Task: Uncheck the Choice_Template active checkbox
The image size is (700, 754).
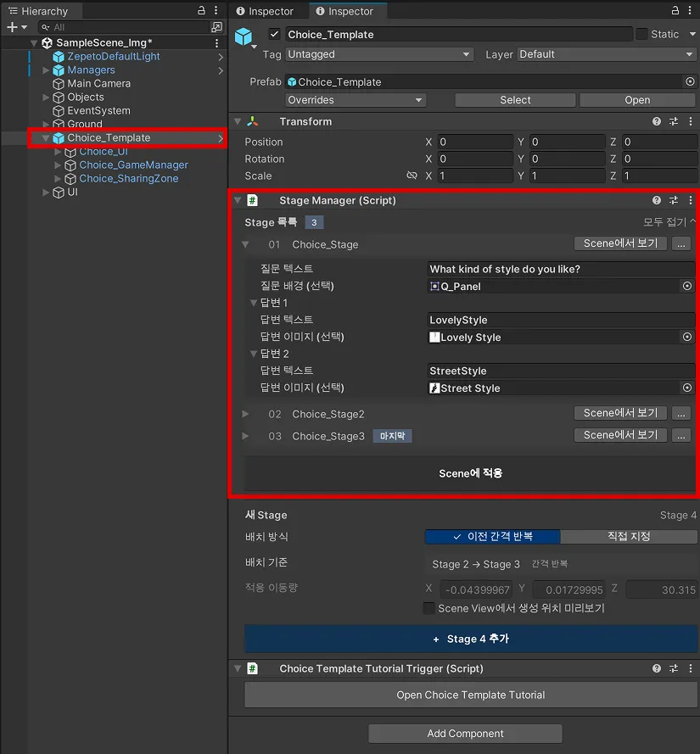Action: [x=274, y=34]
